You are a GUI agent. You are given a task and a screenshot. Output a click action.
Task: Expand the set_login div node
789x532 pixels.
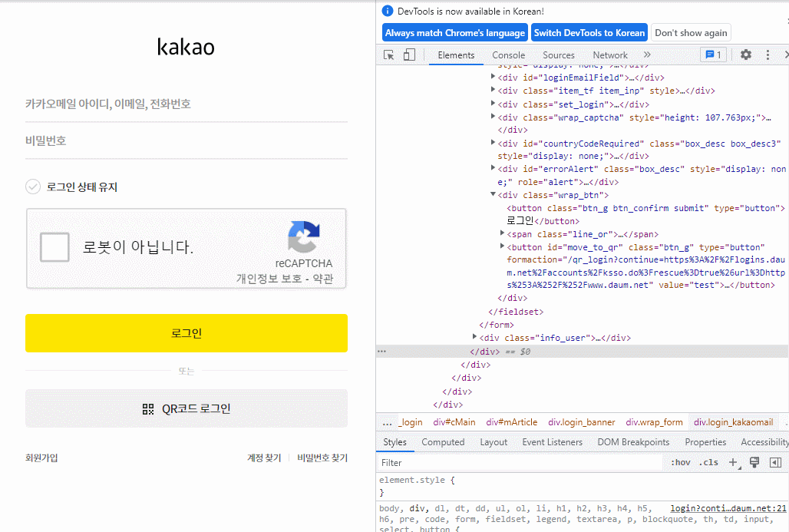tap(493, 104)
